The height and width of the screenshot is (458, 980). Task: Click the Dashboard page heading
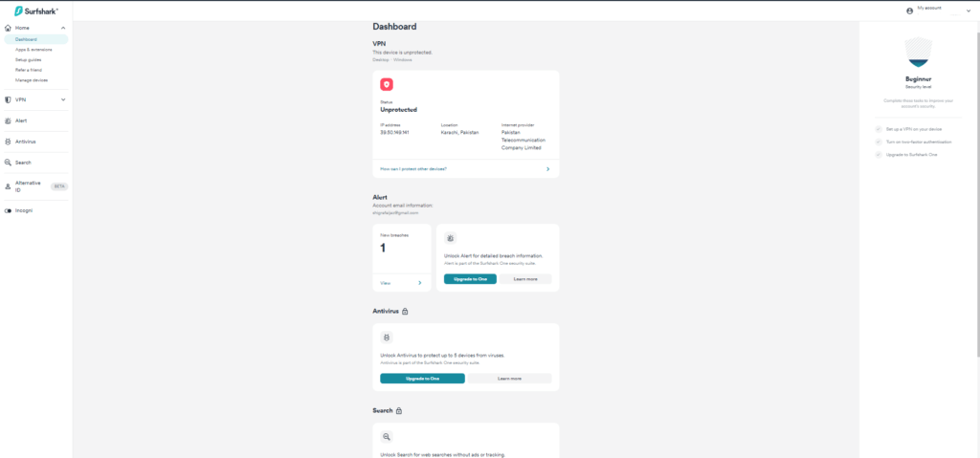click(394, 26)
